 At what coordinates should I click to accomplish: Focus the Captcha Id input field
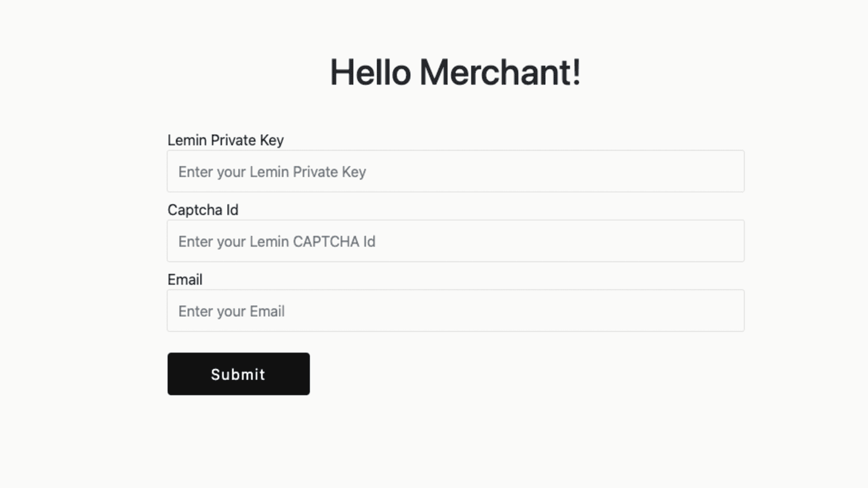click(455, 241)
